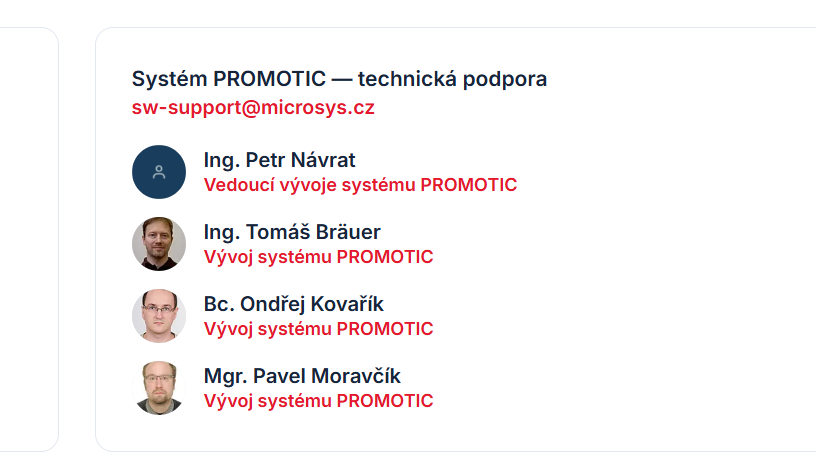
Task: Click Petr Návrat's placeholder avatar icon
Action: pos(159,172)
